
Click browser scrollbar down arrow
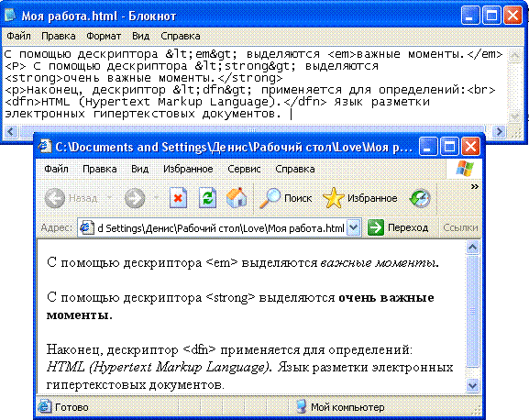click(x=472, y=385)
